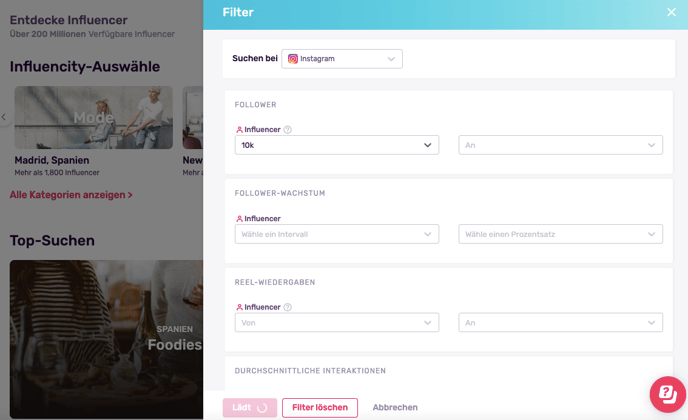This screenshot has width=688, height=420.
Task: Click the Lädt loading button
Action: point(250,408)
